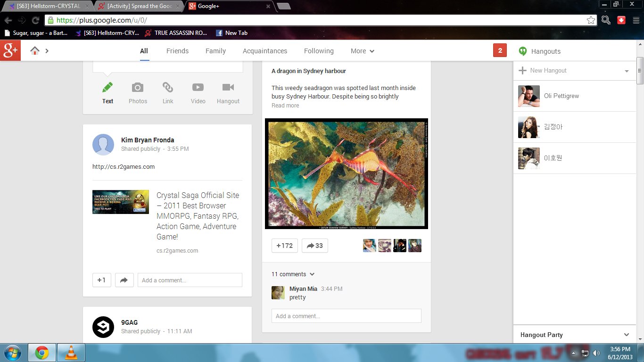The height and width of the screenshot is (362, 644).
Task: Open the weedy seadragon photo
Action: click(346, 173)
